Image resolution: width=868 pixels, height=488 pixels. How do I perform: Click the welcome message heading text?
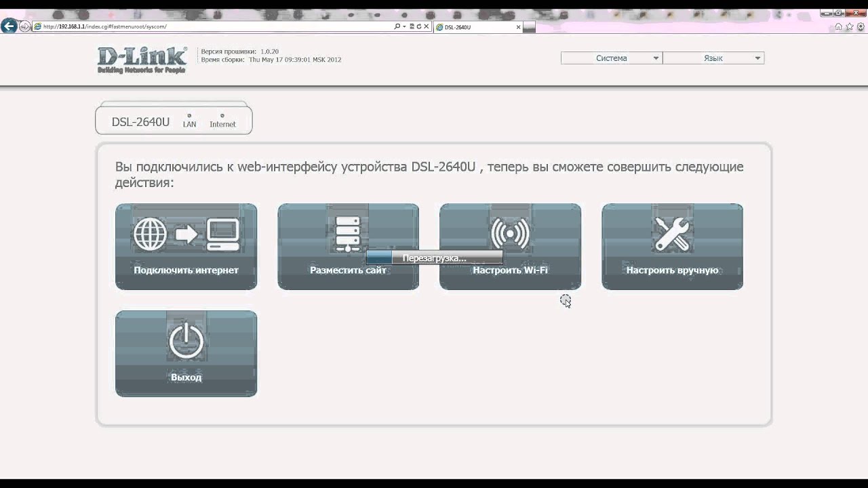429,174
